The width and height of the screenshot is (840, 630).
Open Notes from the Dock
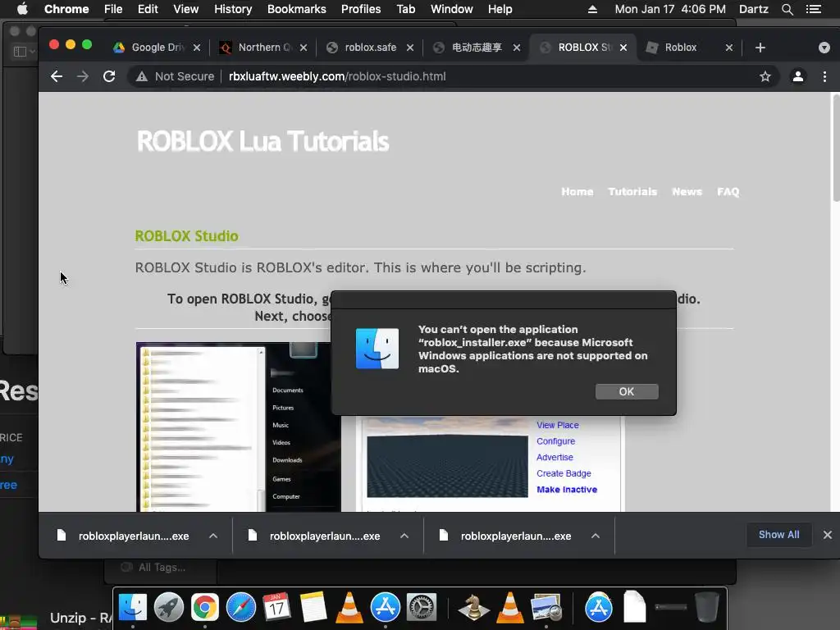click(313, 608)
